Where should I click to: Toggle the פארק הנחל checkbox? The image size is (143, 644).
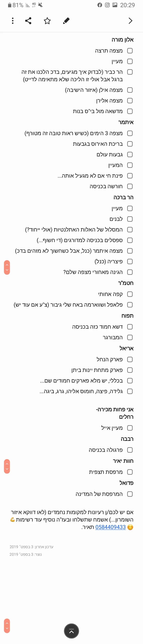[x=130, y=359]
